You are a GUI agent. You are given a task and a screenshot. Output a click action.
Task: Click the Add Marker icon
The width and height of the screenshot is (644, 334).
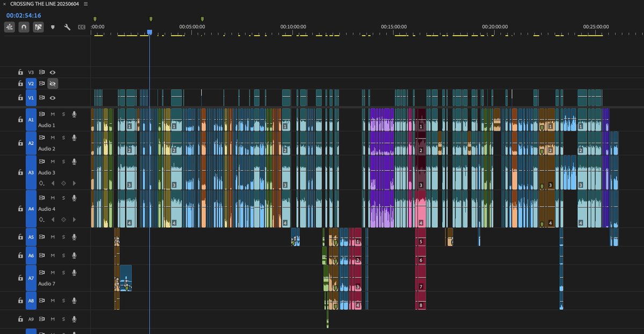point(53,27)
